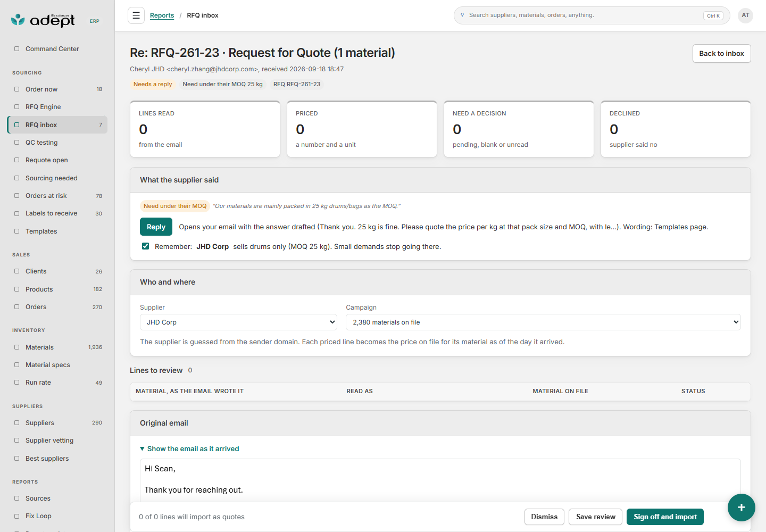
Task: Open Supplier vetting in the sidebar
Action: 57,440
